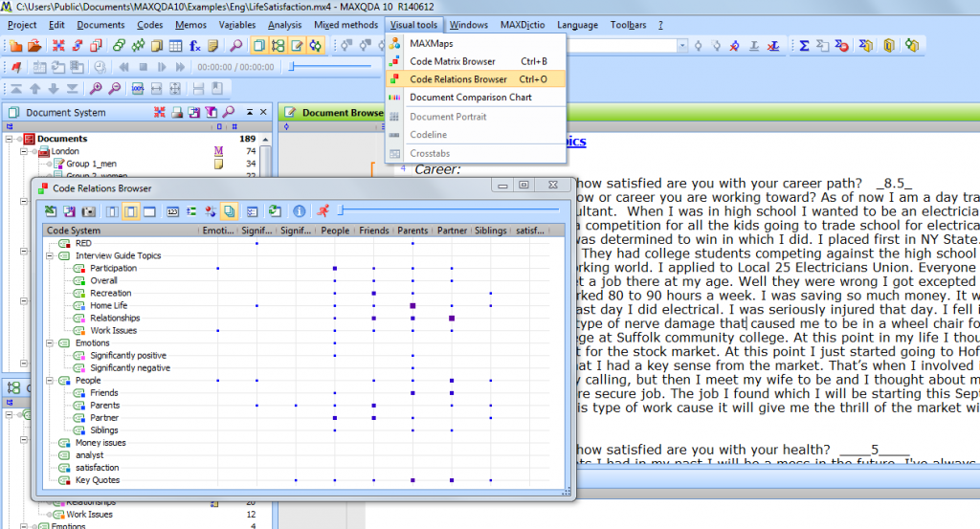Toggle the Code System window button in toolbar

coord(278,45)
